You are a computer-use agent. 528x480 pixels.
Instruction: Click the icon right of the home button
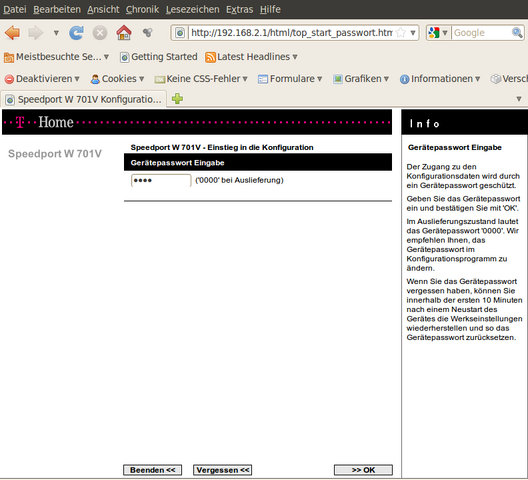pos(147,33)
